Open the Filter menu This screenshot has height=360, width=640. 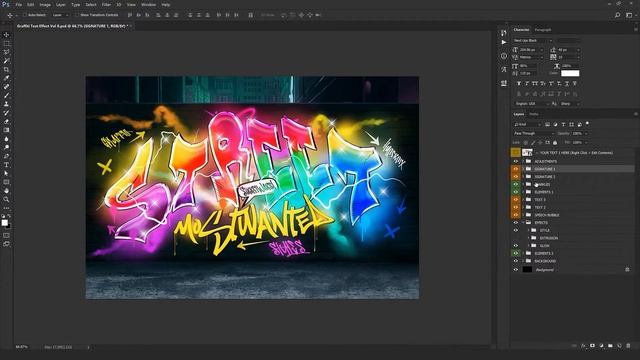pyautogui.click(x=106, y=4)
